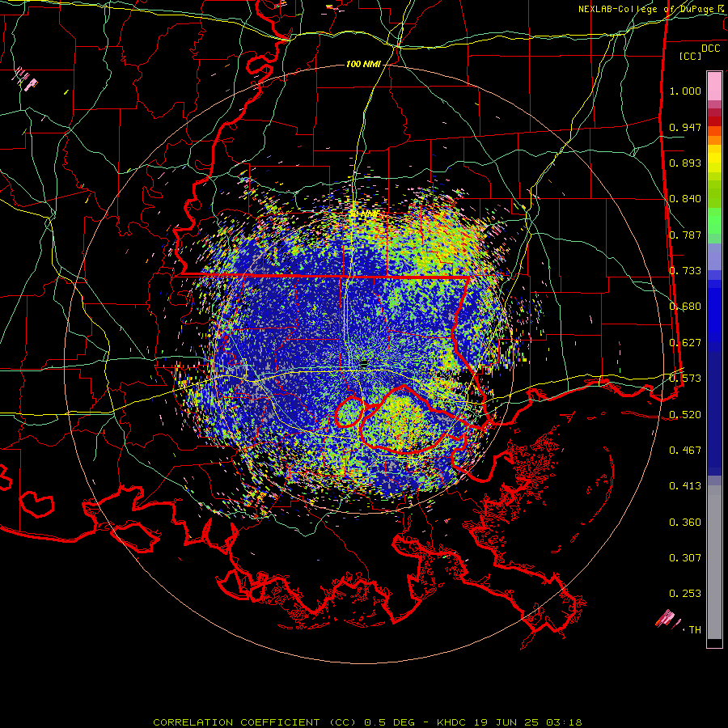Click the 0.733 legend value
728x728 pixels.
(x=685, y=271)
